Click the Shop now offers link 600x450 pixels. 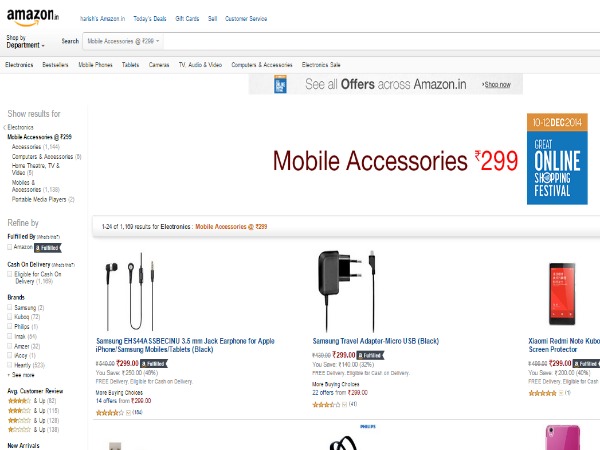coord(497,85)
